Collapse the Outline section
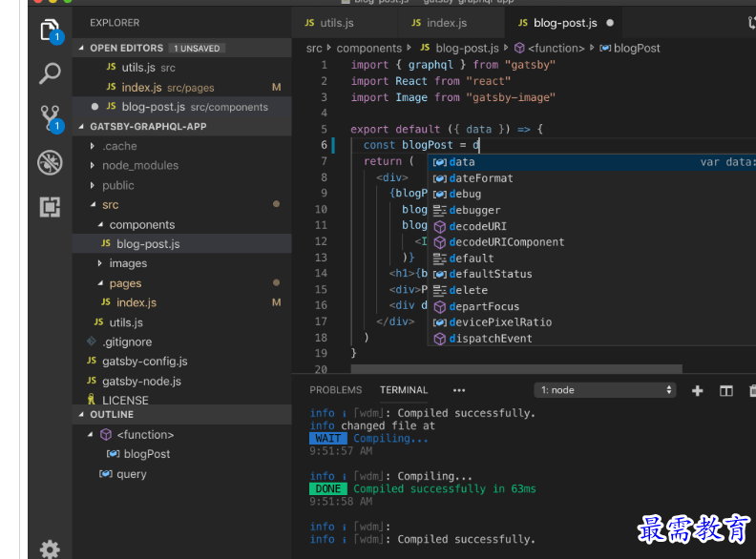756x559 pixels. [81, 414]
